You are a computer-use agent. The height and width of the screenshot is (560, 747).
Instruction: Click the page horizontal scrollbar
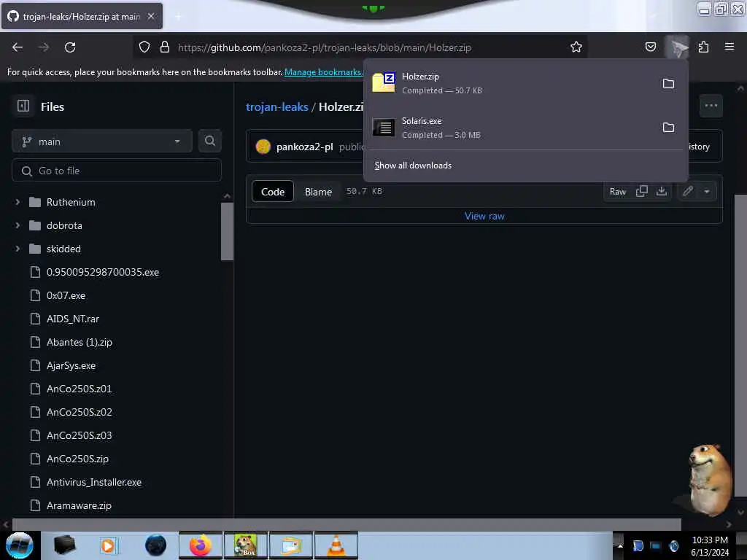click(x=347, y=524)
